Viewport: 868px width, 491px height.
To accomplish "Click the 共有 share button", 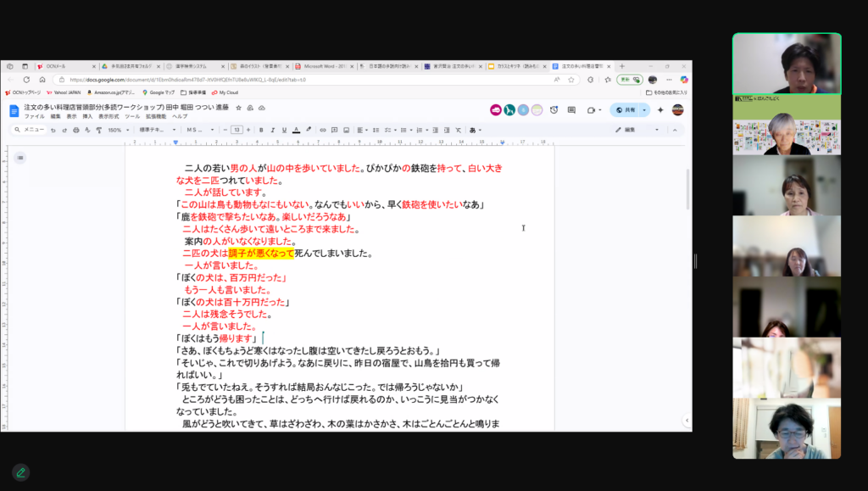I will 625,109.
